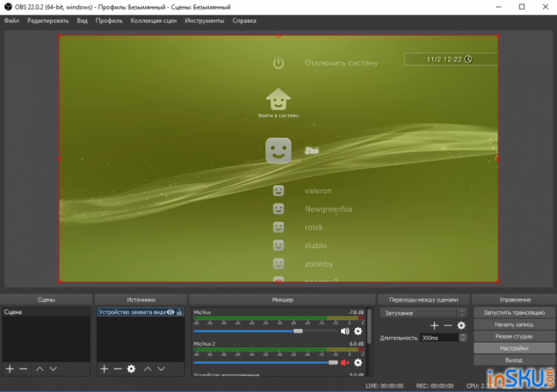Viewport: 557px width, 392px height.
Task: Click Запустить трансляцию button
Action: (514, 313)
